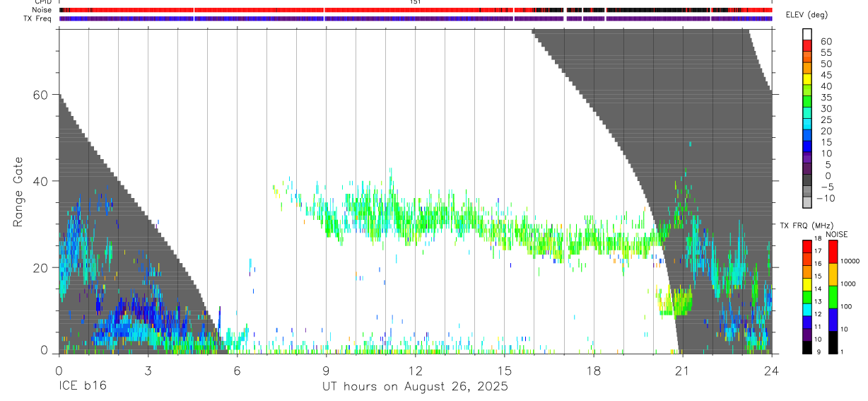Click the 35 label on the ELEV legend
Image resolution: width=868 pixels, height=401 pixels.
(x=826, y=98)
